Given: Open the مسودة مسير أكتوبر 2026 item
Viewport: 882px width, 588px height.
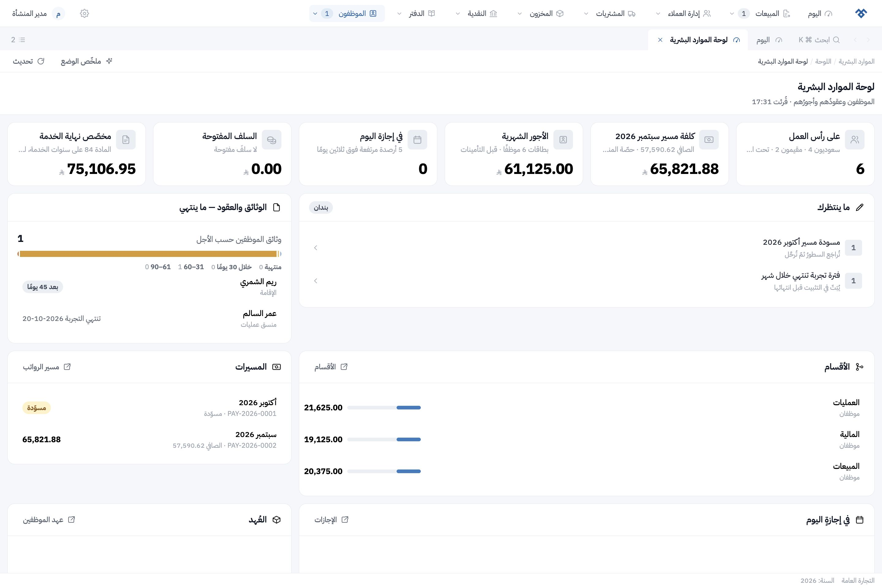Looking at the screenshot, I should click(587, 248).
